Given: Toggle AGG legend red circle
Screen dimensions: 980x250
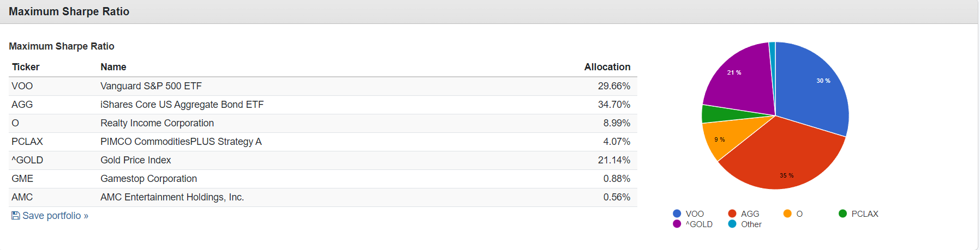Looking at the screenshot, I should click(x=732, y=214).
